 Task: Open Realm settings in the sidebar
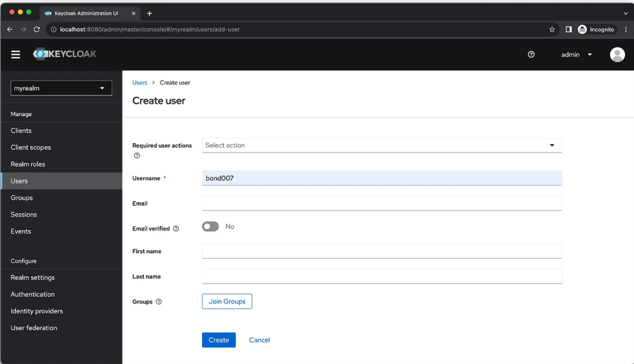(61, 277)
